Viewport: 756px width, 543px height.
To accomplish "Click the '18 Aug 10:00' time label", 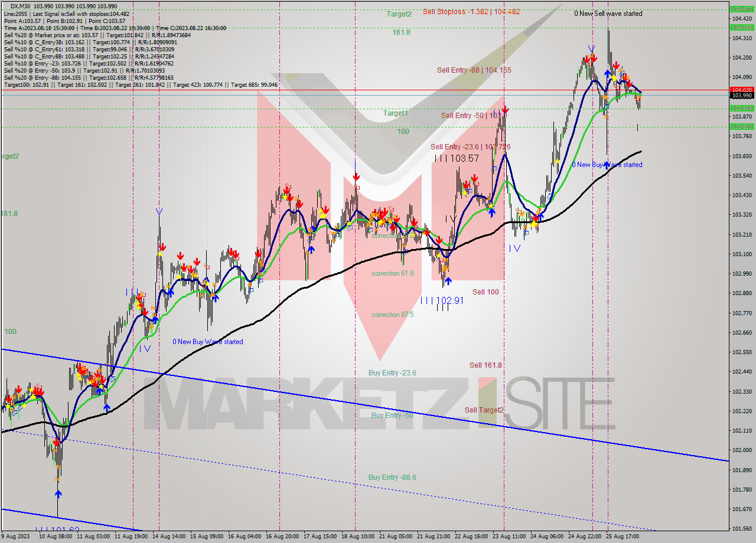I will pos(359,537).
